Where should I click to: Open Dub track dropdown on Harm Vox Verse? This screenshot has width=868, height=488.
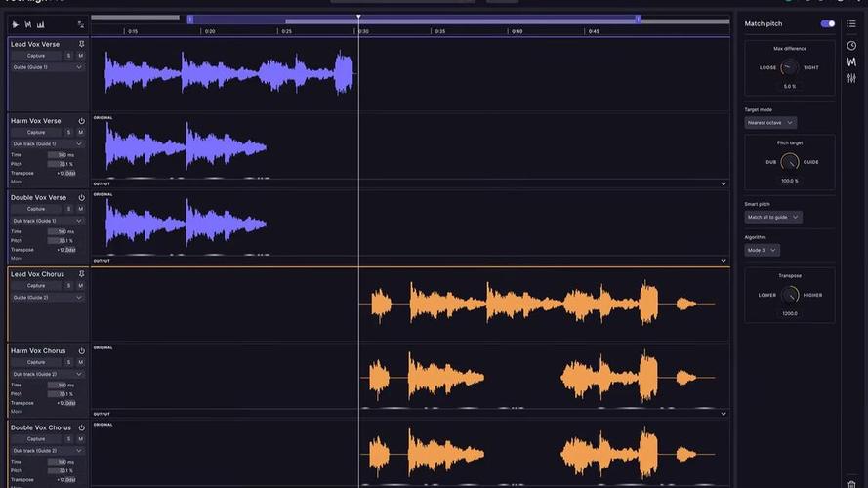pos(48,143)
